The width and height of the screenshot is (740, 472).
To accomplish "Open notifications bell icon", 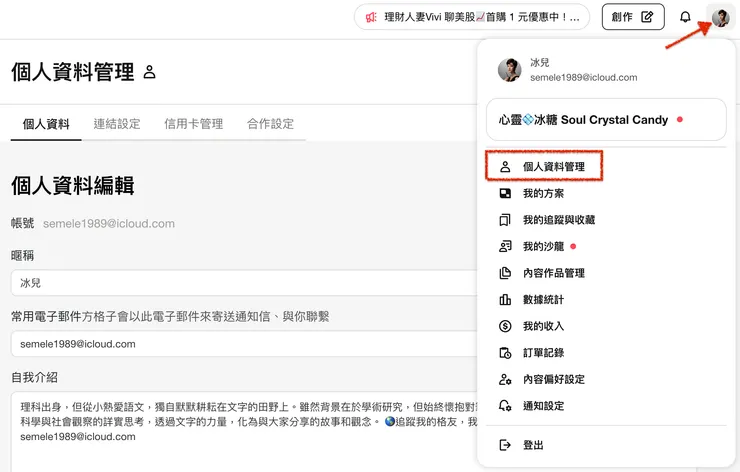I will click(685, 17).
